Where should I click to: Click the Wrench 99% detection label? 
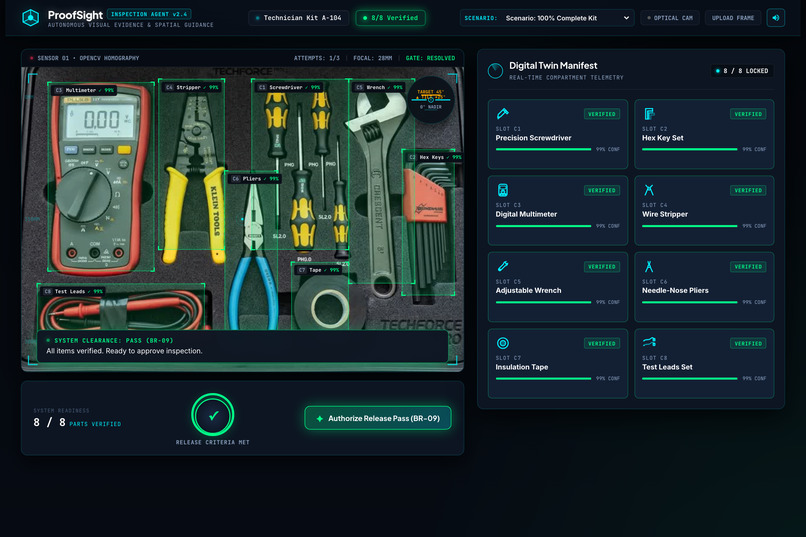(379, 87)
